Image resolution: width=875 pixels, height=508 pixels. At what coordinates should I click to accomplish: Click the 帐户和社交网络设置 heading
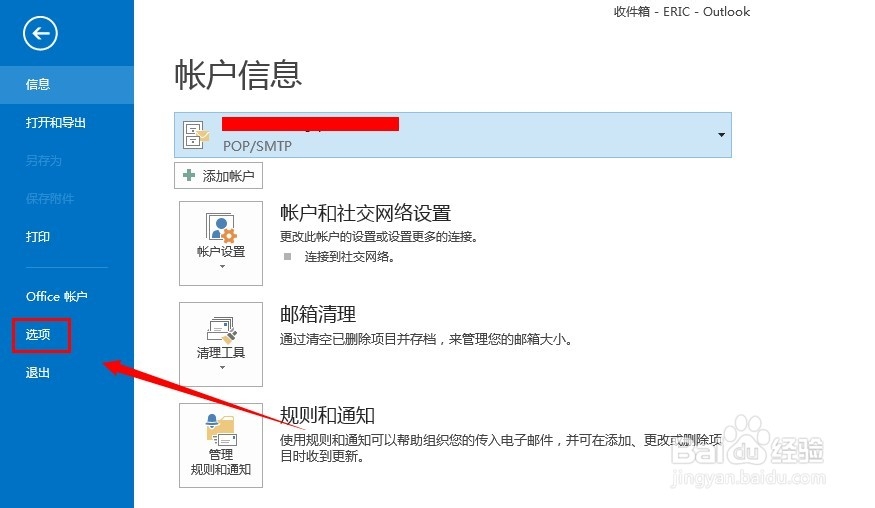(x=366, y=213)
